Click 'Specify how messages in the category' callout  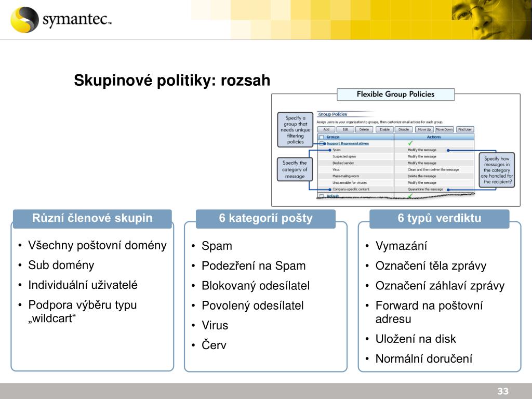tap(497, 170)
